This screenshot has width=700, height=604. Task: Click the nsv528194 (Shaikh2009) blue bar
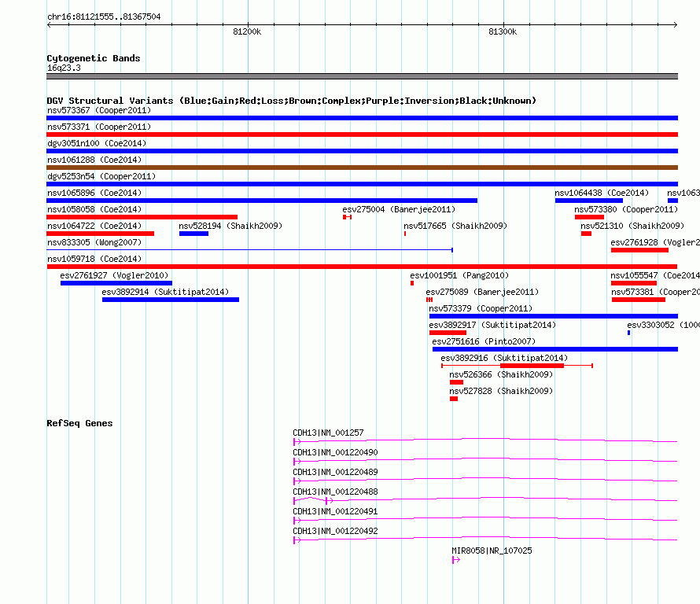point(193,234)
